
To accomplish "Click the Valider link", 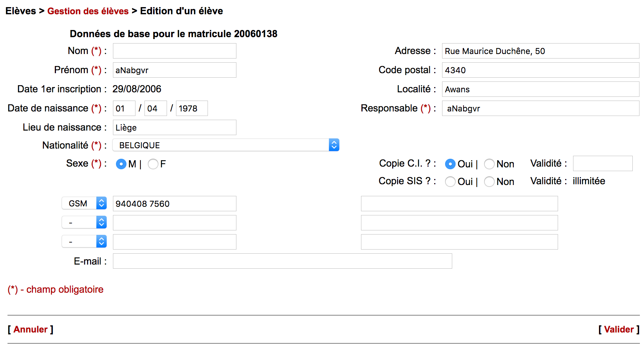I will tap(618, 329).
